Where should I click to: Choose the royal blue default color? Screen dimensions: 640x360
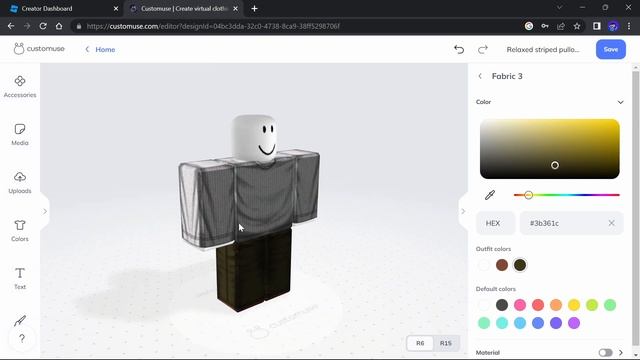(x=538, y=323)
